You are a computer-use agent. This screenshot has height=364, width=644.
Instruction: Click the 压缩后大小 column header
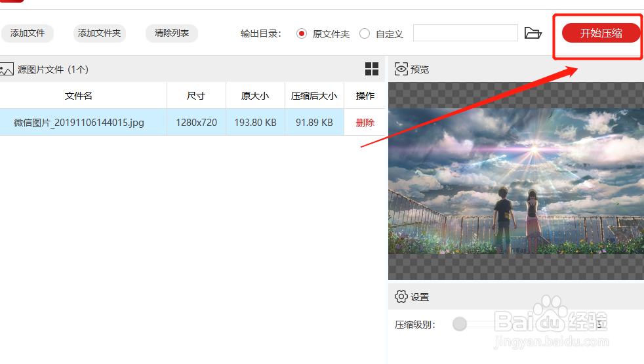click(x=314, y=96)
